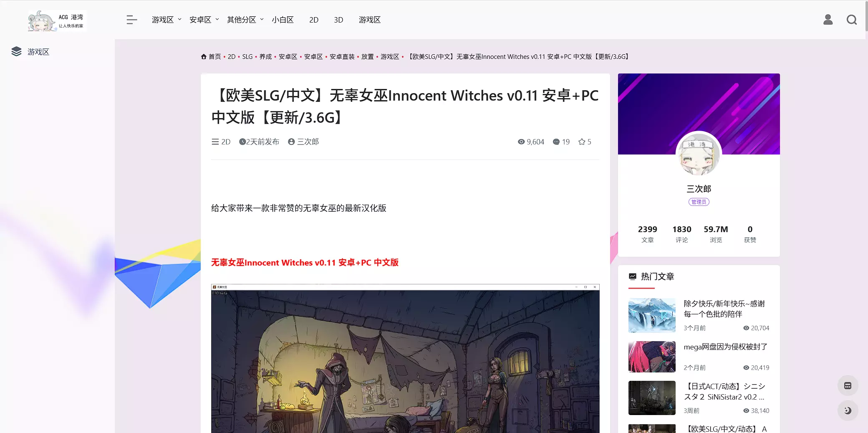Click the comment bubble icon showing 19
The image size is (868, 433).
coord(556,142)
